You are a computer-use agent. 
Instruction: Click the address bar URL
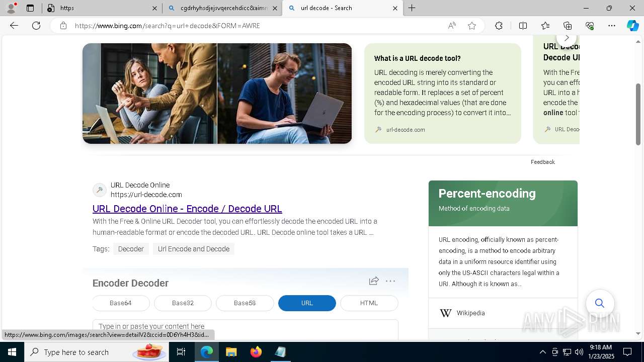[x=168, y=26]
